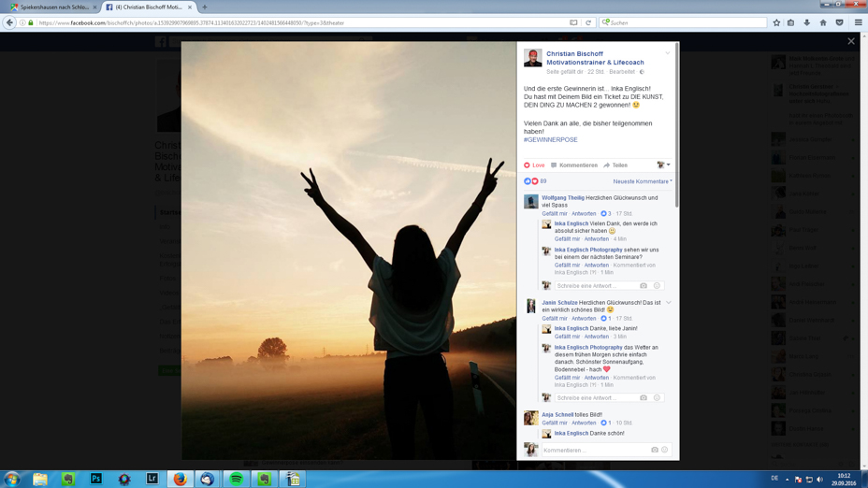Close the photo viewer with the X
This screenshot has height=488, width=868.
click(850, 41)
